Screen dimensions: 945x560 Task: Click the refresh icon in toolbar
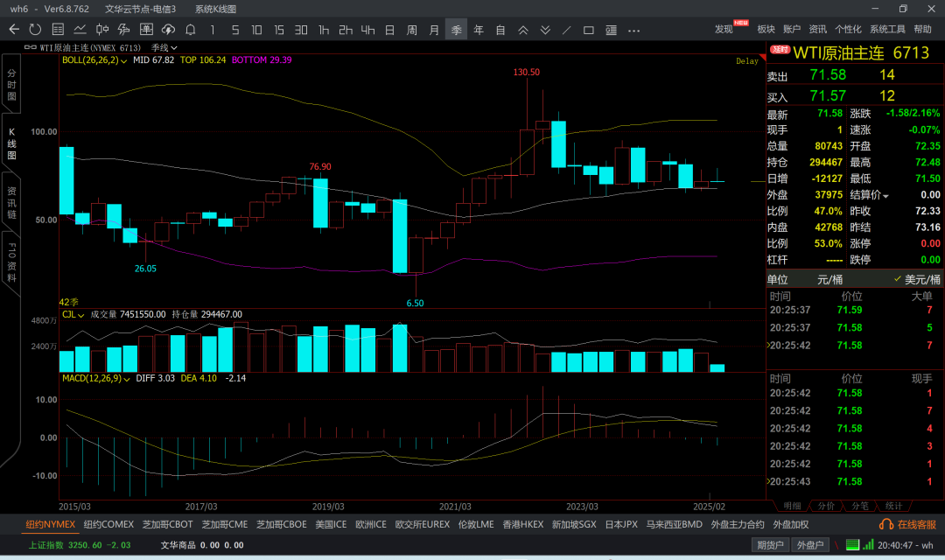[x=35, y=30]
